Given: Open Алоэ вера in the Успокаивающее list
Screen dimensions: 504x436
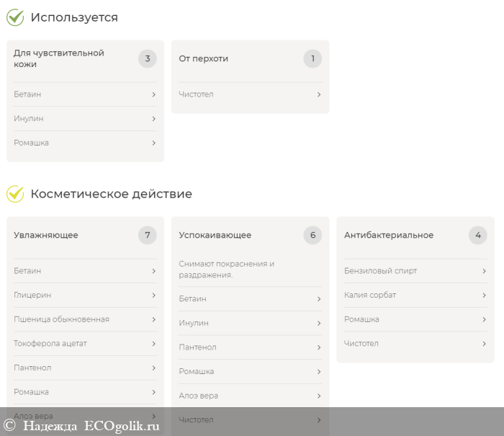Looking at the screenshot, I should click(250, 396).
